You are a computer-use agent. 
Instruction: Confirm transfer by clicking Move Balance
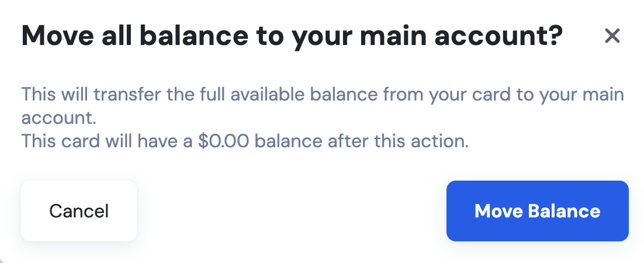tap(537, 211)
